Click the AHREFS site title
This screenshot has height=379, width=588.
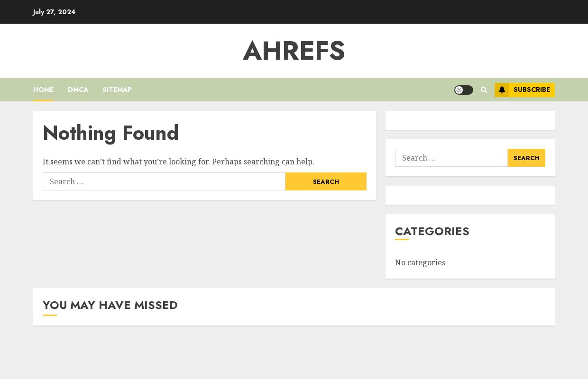[294, 51]
